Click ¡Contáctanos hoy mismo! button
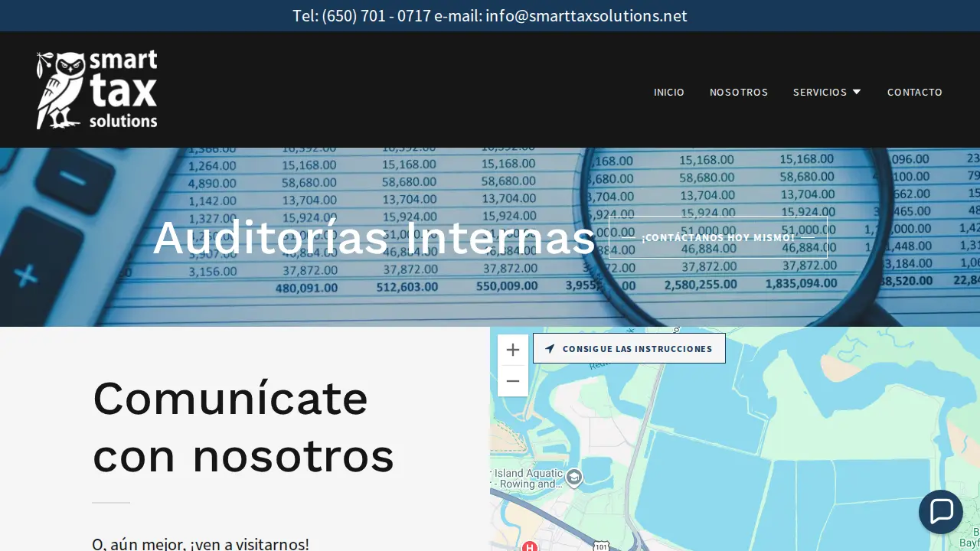Image resolution: width=980 pixels, height=551 pixels. point(718,237)
